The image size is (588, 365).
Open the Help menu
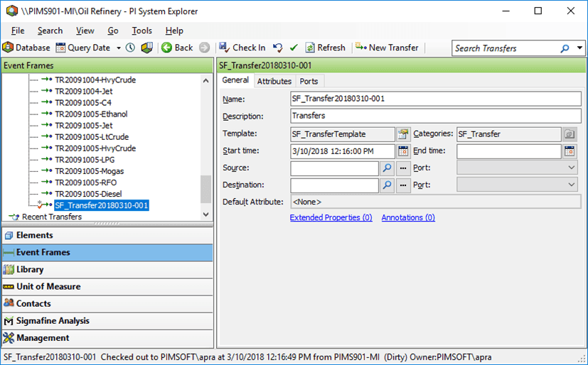click(x=174, y=31)
